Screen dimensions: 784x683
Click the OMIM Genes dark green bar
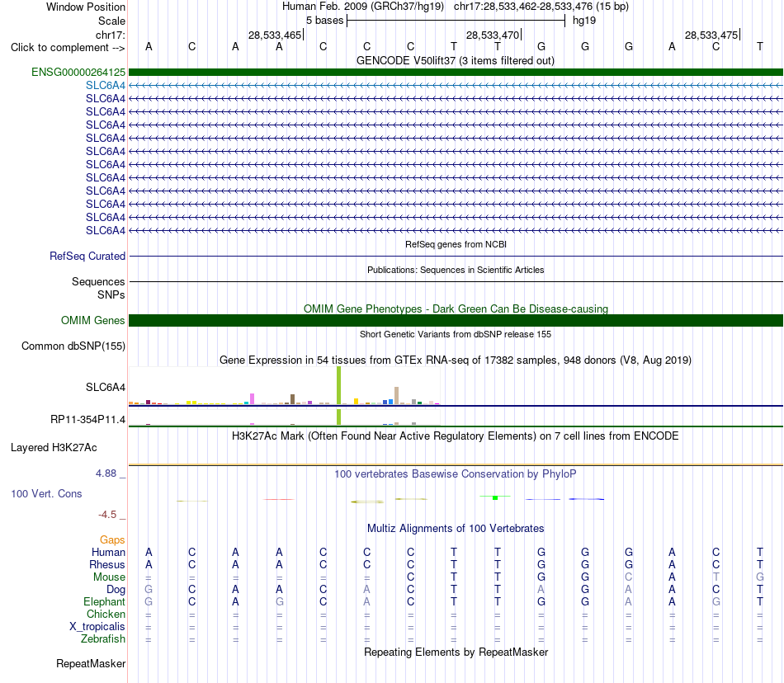click(x=456, y=320)
